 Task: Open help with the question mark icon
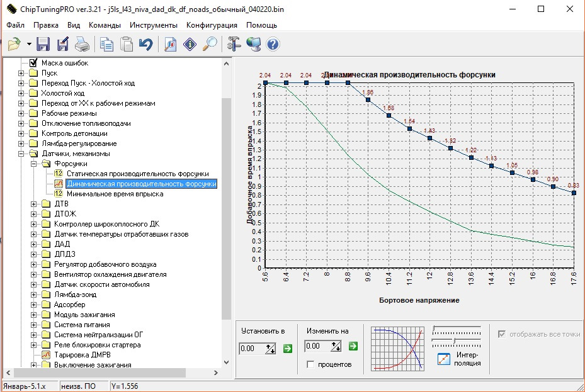(273, 44)
